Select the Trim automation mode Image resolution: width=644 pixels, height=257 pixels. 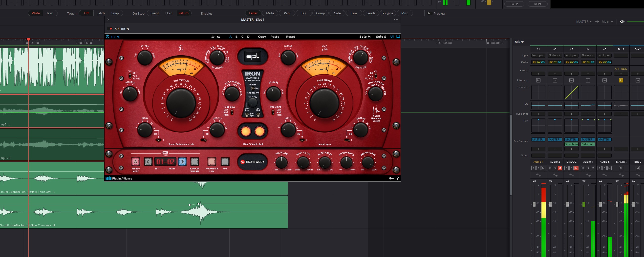[50, 13]
